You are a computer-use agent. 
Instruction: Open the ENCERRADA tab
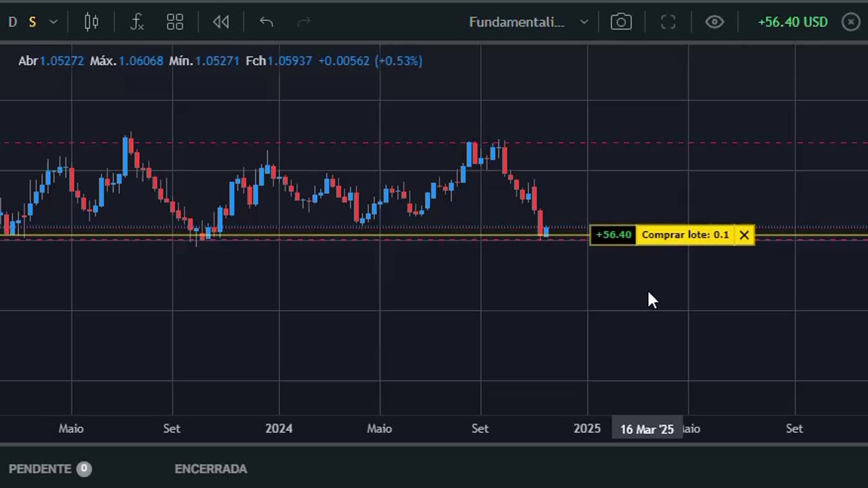coord(211,469)
